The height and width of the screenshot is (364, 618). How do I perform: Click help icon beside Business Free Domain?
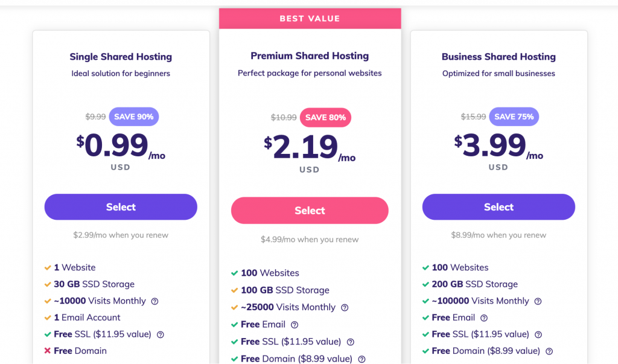(549, 351)
